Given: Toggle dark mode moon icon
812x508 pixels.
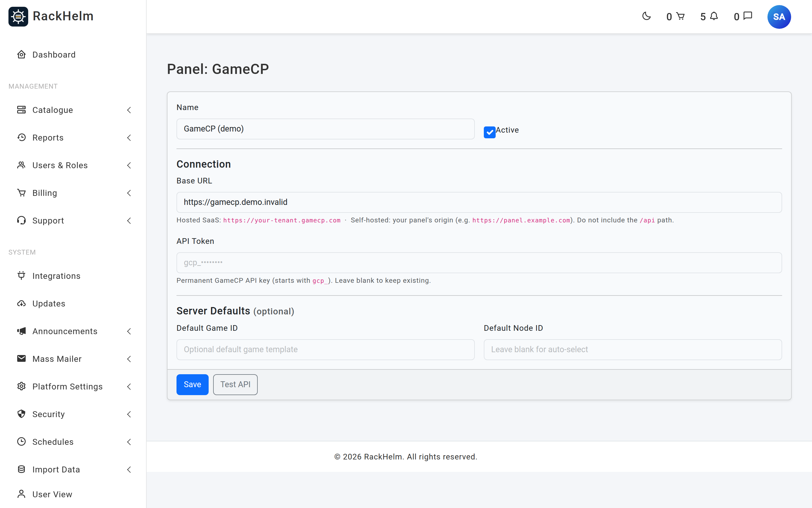Looking at the screenshot, I should 646,16.
